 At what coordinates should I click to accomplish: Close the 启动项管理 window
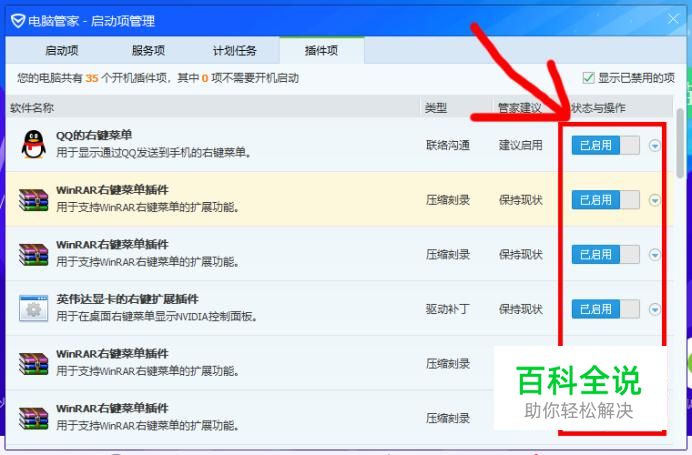pyautogui.click(x=673, y=19)
